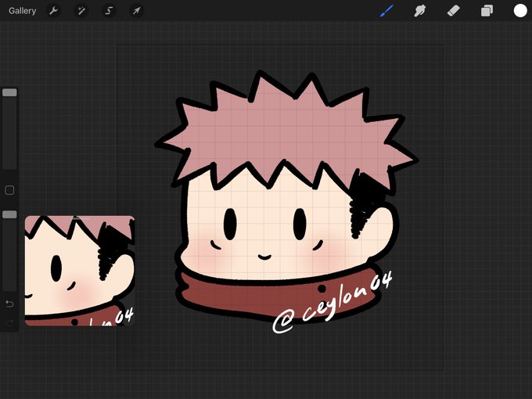Click the redo arrow in sidebar

[9, 322]
